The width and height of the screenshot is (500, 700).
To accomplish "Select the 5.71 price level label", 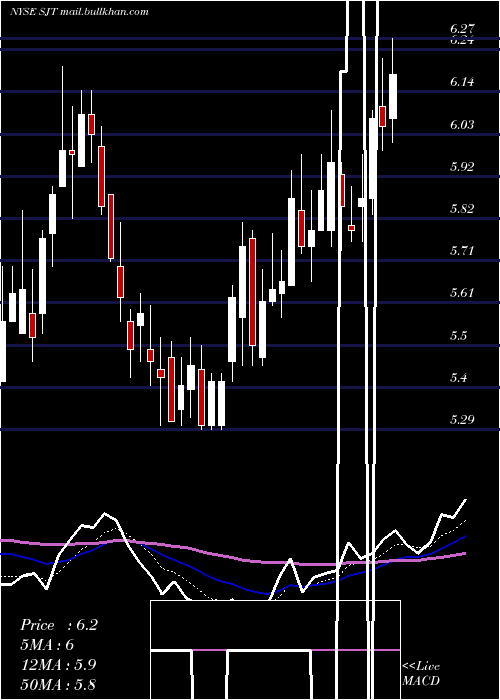I will click(462, 251).
